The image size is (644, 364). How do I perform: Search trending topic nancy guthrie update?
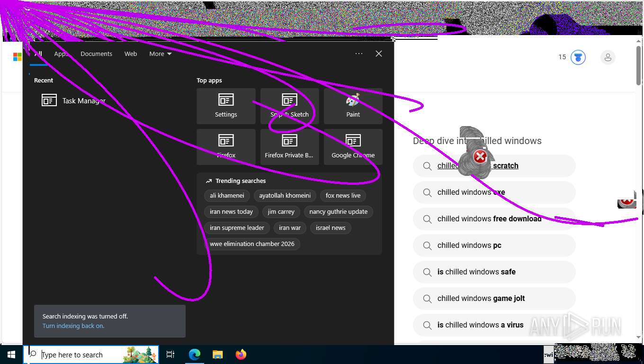(338, 212)
